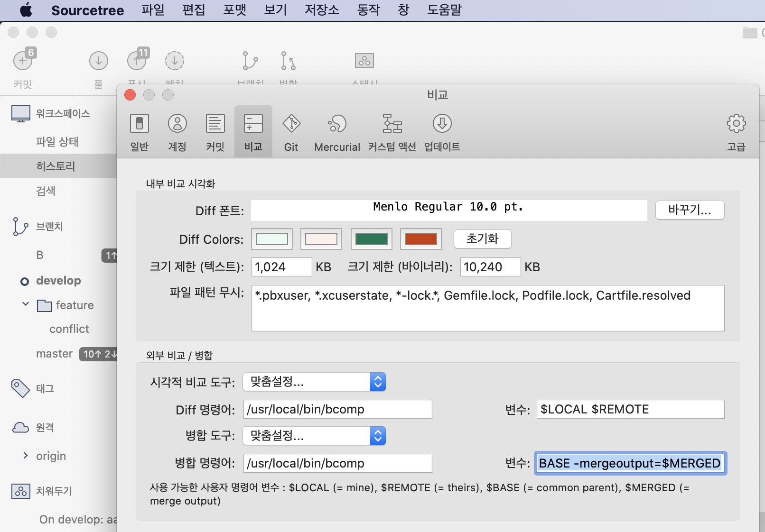Open the Accounts (계정) preferences tab

point(177,132)
